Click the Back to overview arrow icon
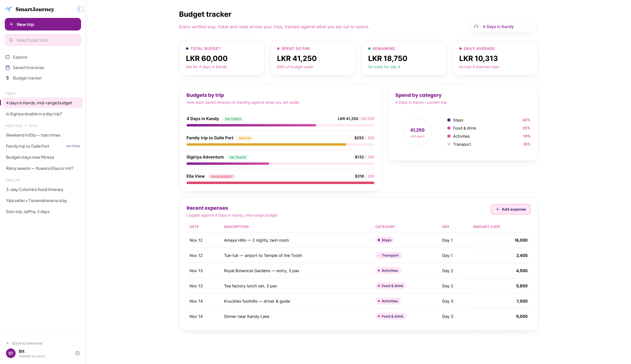Viewport: 631px width, 364px height. pyautogui.click(x=8, y=343)
